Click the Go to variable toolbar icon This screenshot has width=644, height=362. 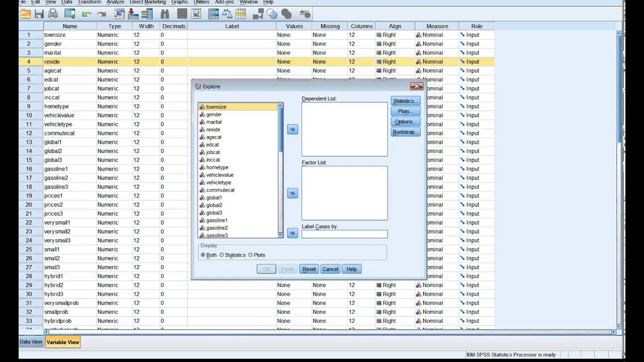click(133, 14)
